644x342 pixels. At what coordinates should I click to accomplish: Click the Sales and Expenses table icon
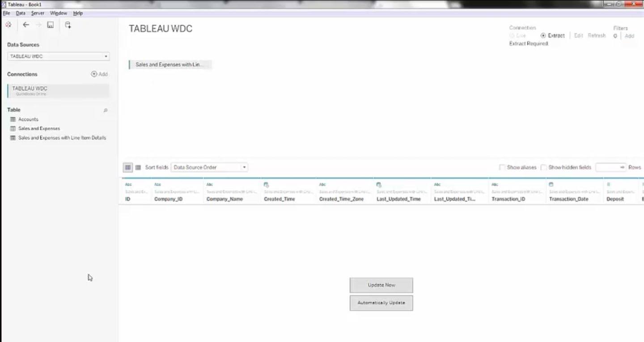click(13, 129)
